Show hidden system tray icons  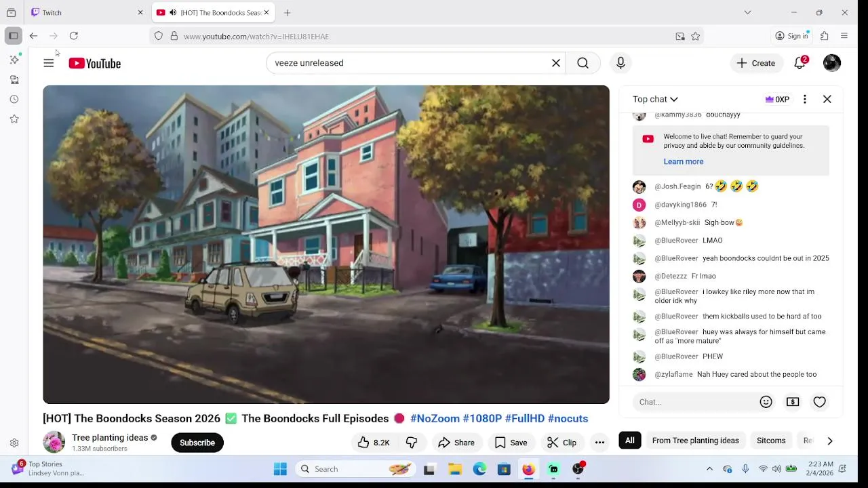point(709,469)
